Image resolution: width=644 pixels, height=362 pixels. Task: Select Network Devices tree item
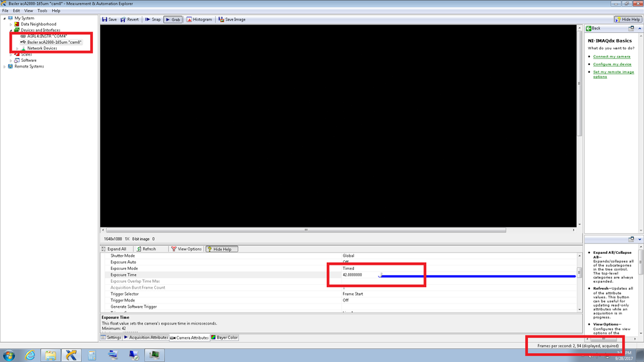click(42, 48)
